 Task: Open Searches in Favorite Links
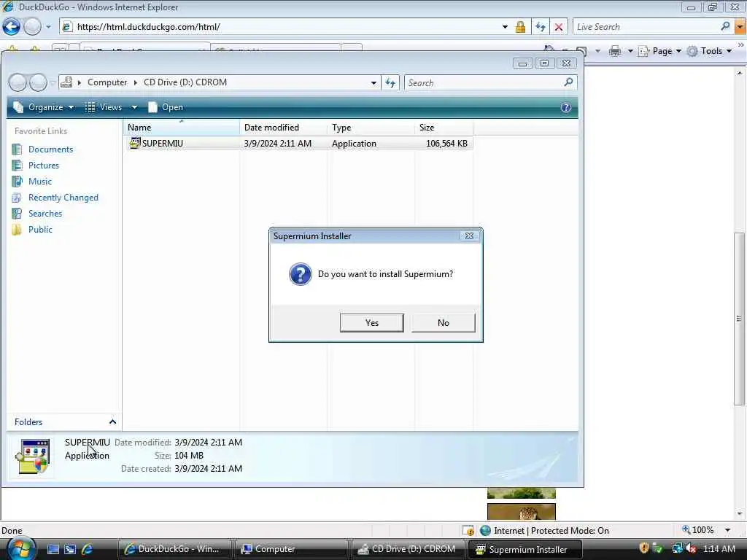pyautogui.click(x=45, y=214)
